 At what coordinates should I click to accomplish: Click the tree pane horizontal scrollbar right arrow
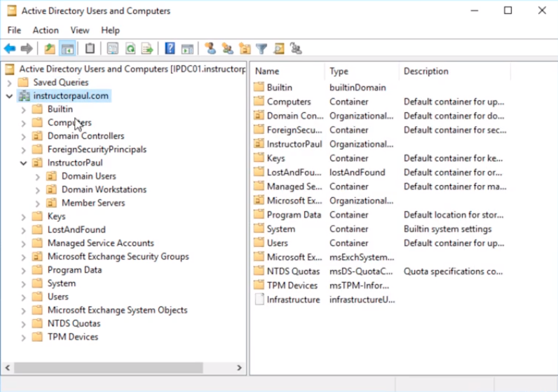239,367
